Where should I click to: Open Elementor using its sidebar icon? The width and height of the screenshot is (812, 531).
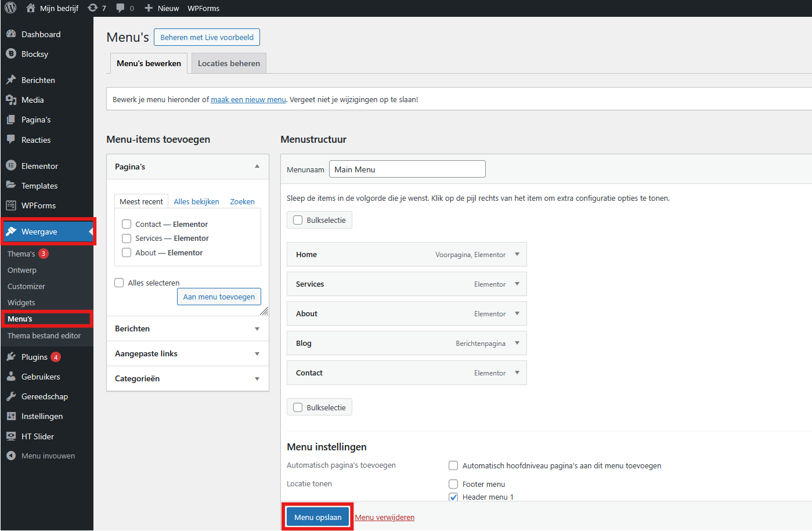coord(11,166)
